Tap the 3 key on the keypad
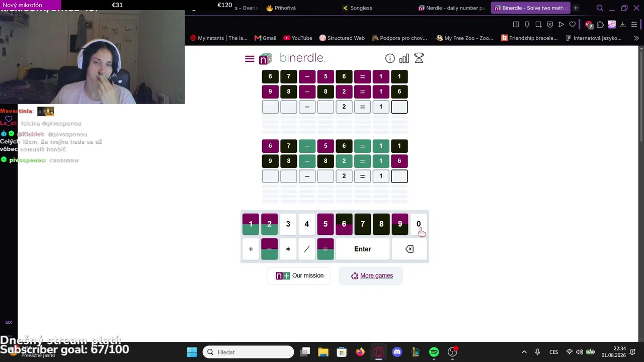This screenshot has height=362, width=644. coord(288,224)
